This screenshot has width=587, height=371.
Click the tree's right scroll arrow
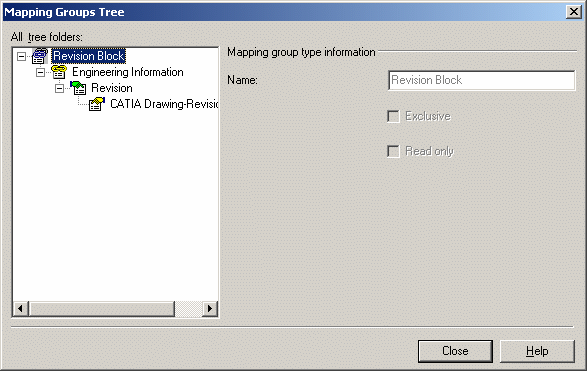pyautogui.click(x=210, y=309)
